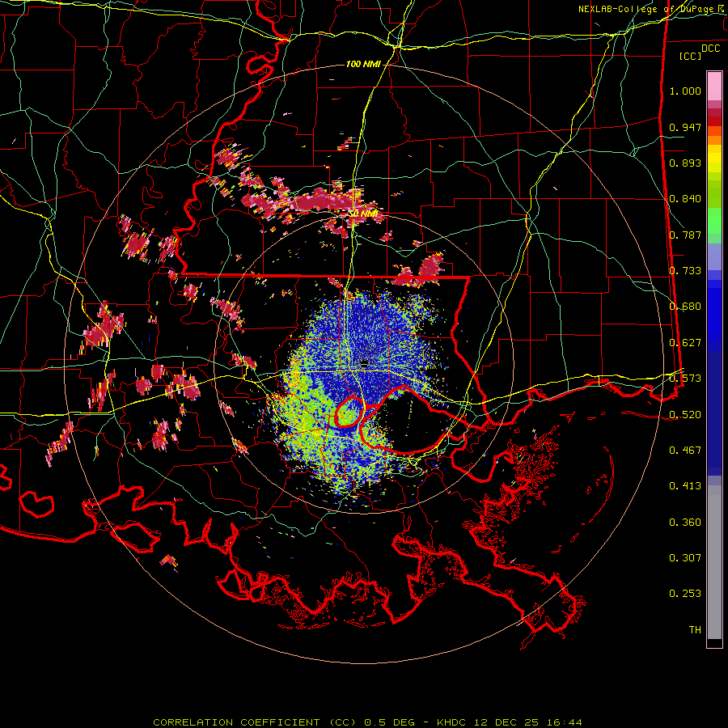Click the TH threshold label

[695, 630]
